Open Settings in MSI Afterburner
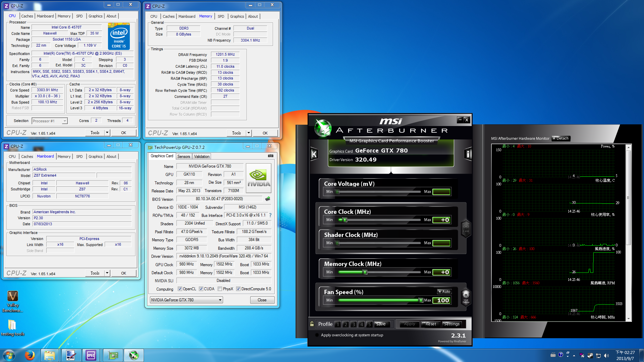Viewport: 644px width, 362px height. coord(452,324)
